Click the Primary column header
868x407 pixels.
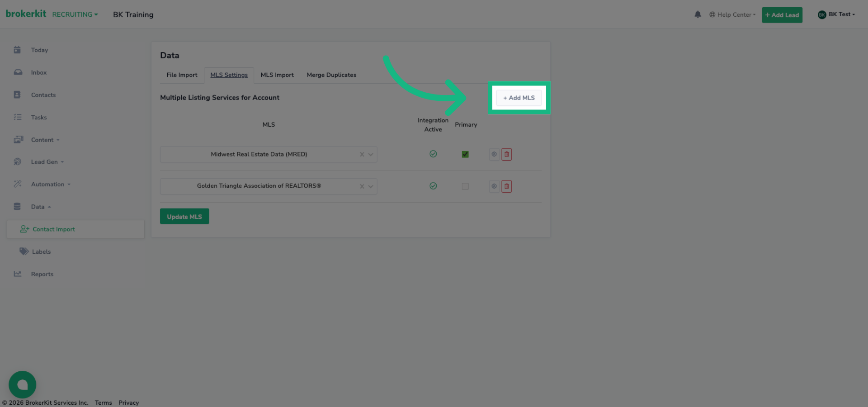(466, 124)
